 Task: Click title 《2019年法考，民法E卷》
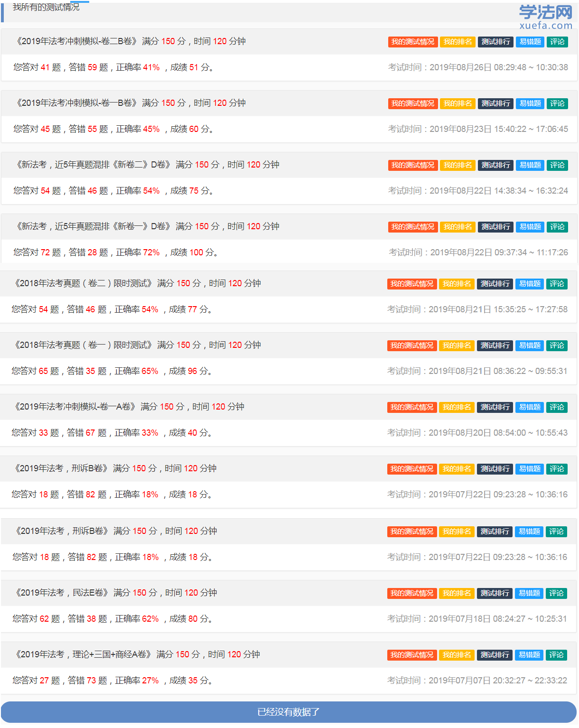click(62, 593)
